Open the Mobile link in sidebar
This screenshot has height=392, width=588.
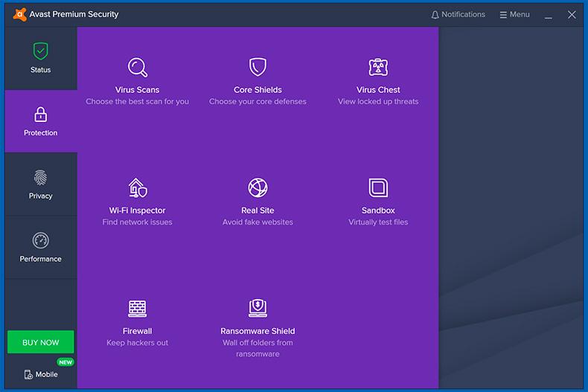tap(41, 374)
